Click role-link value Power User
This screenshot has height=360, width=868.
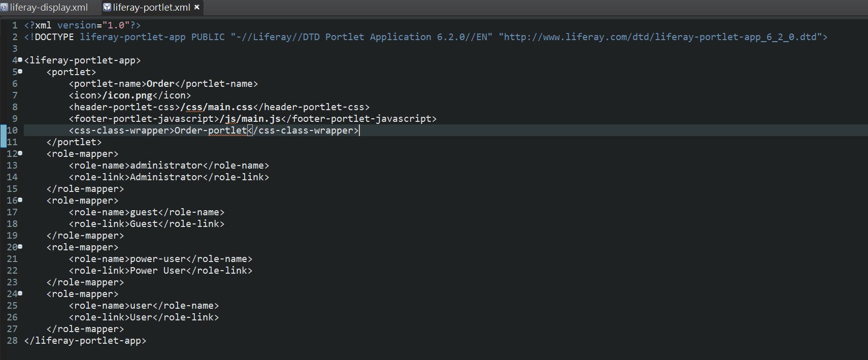coord(158,271)
